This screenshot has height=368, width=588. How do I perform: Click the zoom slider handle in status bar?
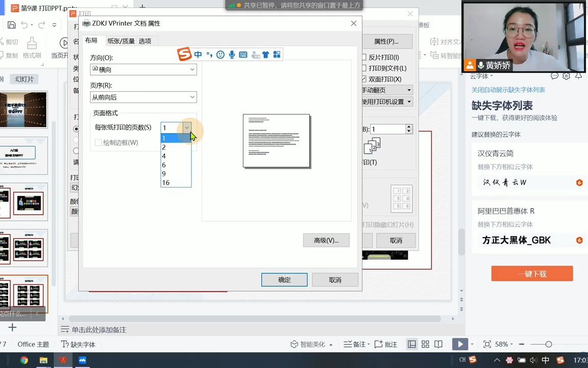click(549, 344)
